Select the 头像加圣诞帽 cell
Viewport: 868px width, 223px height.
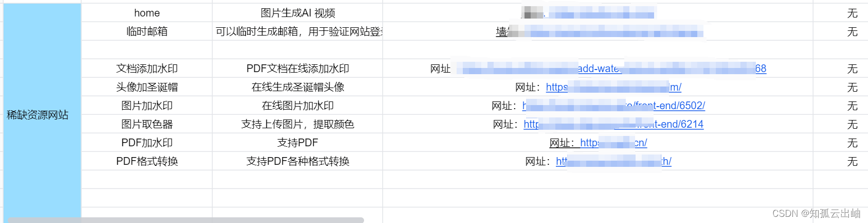pyautogui.click(x=147, y=87)
